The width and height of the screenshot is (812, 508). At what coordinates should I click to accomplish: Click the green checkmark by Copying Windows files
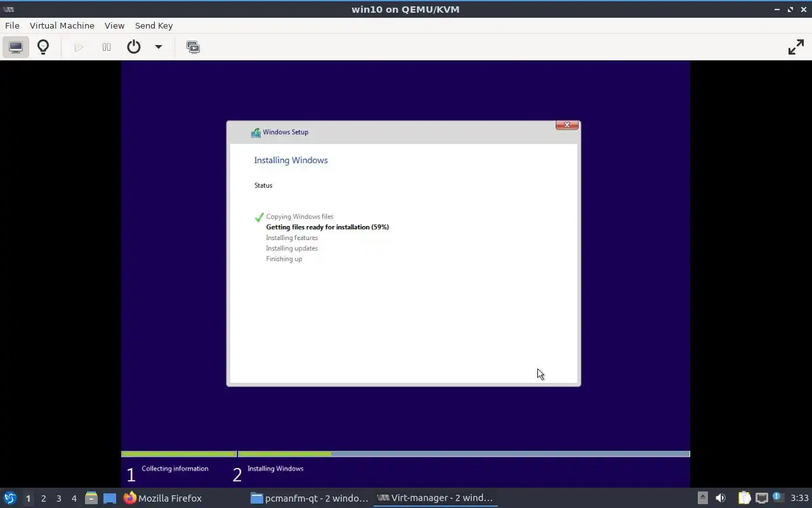(x=259, y=217)
